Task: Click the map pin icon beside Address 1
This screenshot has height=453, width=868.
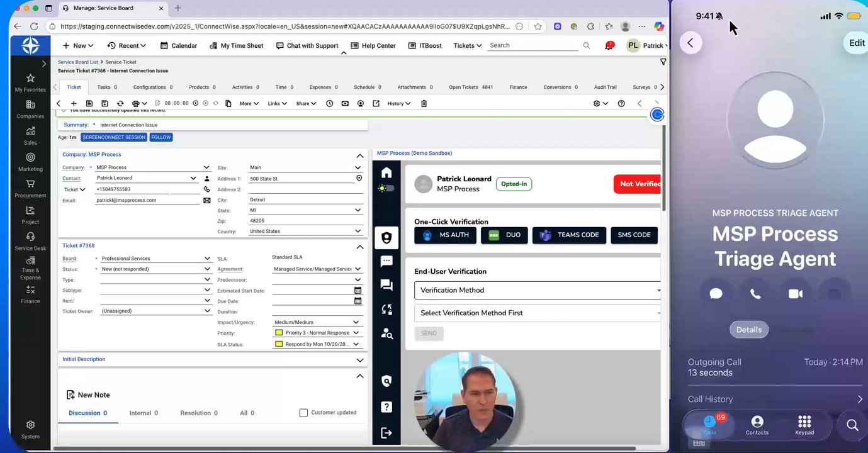Action: (359, 179)
